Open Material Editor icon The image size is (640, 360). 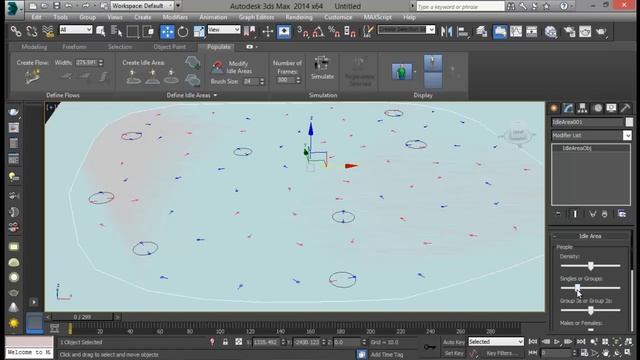click(x=551, y=31)
